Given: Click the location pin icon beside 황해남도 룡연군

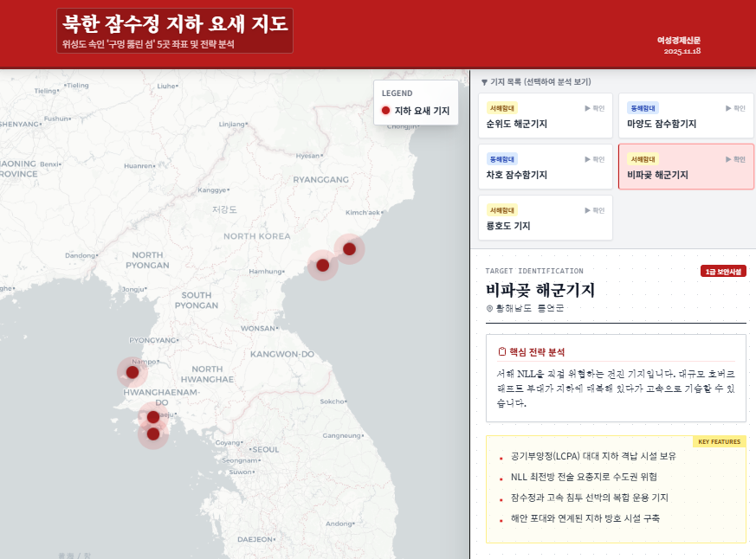Looking at the screenshot, I should click(489, 308).
